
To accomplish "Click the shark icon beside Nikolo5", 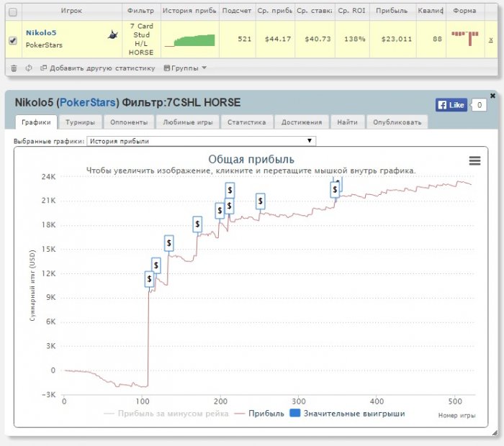I will pyautogui.click(x=113, y=34).
